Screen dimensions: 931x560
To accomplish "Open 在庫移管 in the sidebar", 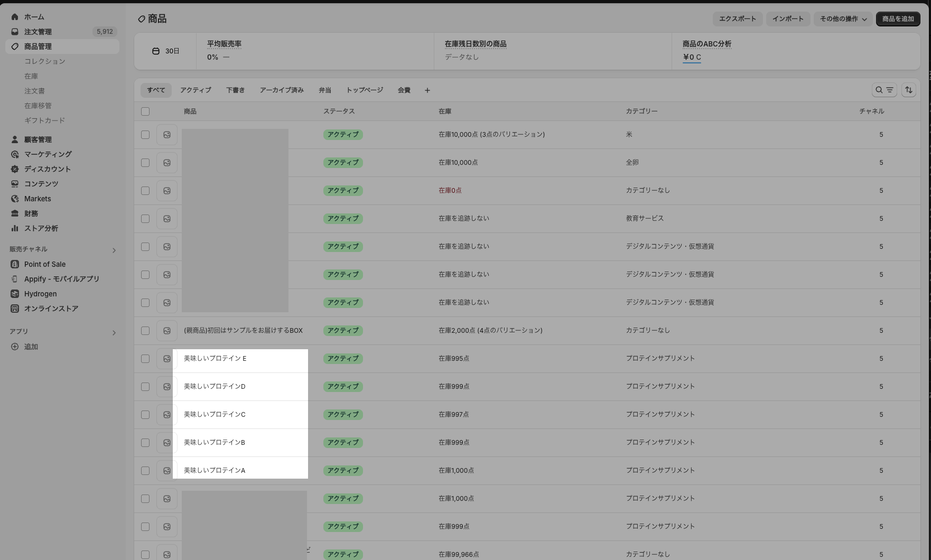I will coord(38,106).
